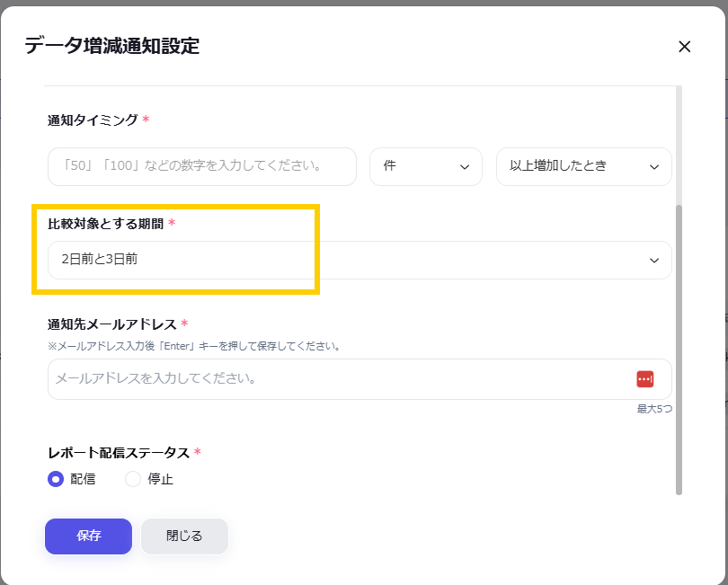Click the 最大5つ limit note
The image size is (728, 585).
(x=653, y=409)
